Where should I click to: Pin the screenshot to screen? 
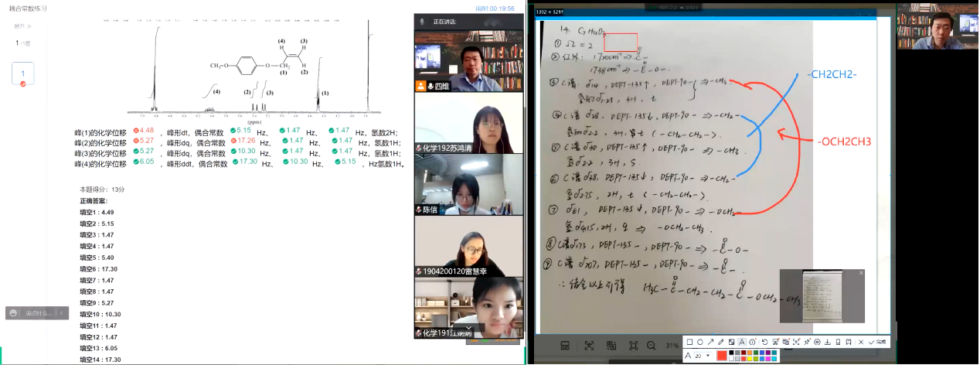click(x=806, y=342)
